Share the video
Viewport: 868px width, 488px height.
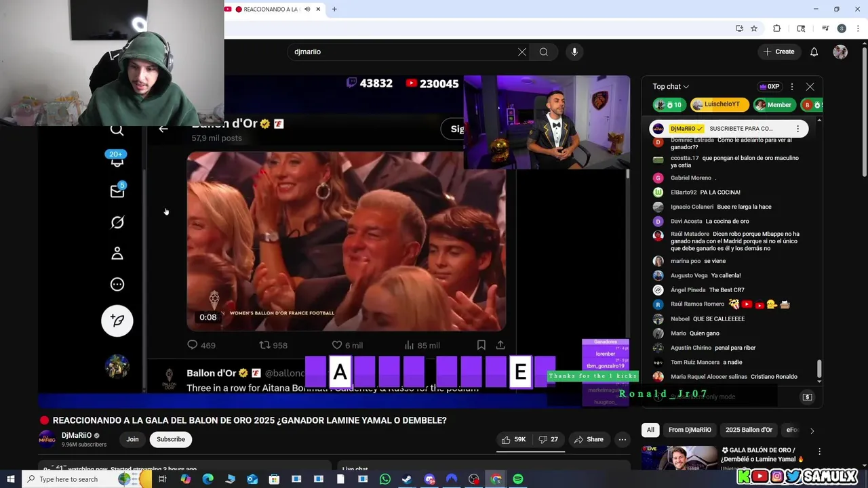click(589, 439)
